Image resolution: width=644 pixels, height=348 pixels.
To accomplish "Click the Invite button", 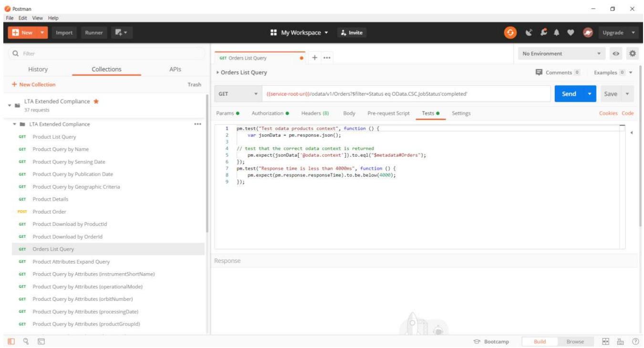I will pyautogui.click(x=352, y=32).
